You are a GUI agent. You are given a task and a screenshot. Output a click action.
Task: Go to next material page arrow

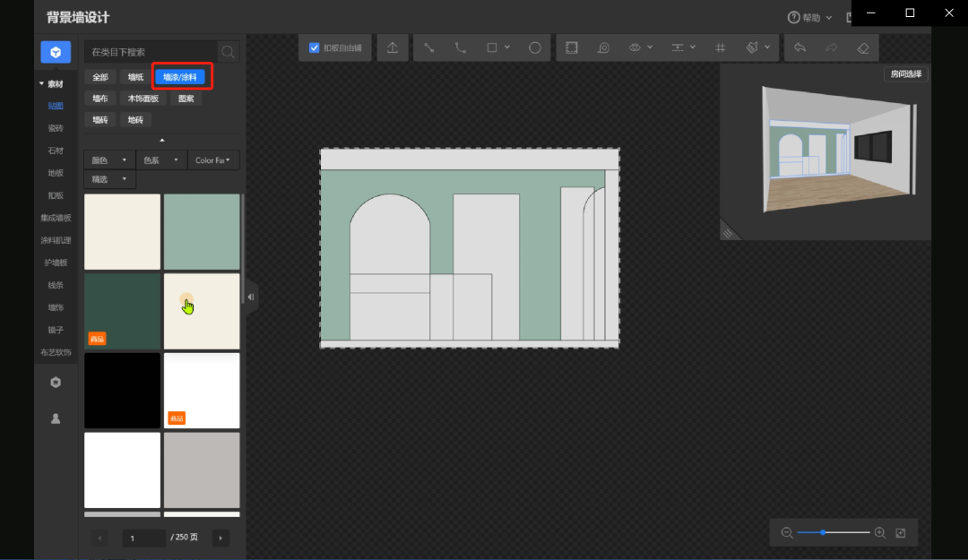[220, 538]
